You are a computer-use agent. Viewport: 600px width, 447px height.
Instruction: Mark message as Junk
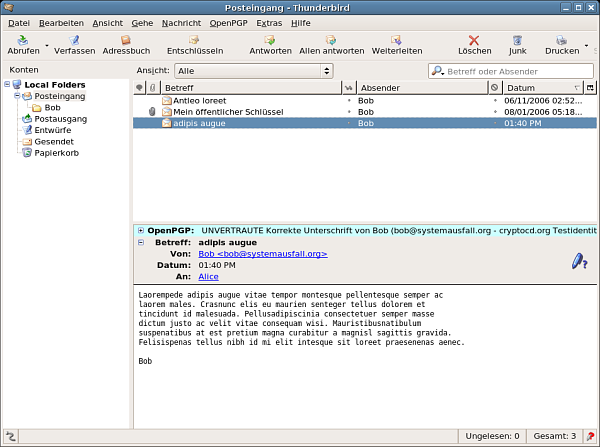pos(517,45)
